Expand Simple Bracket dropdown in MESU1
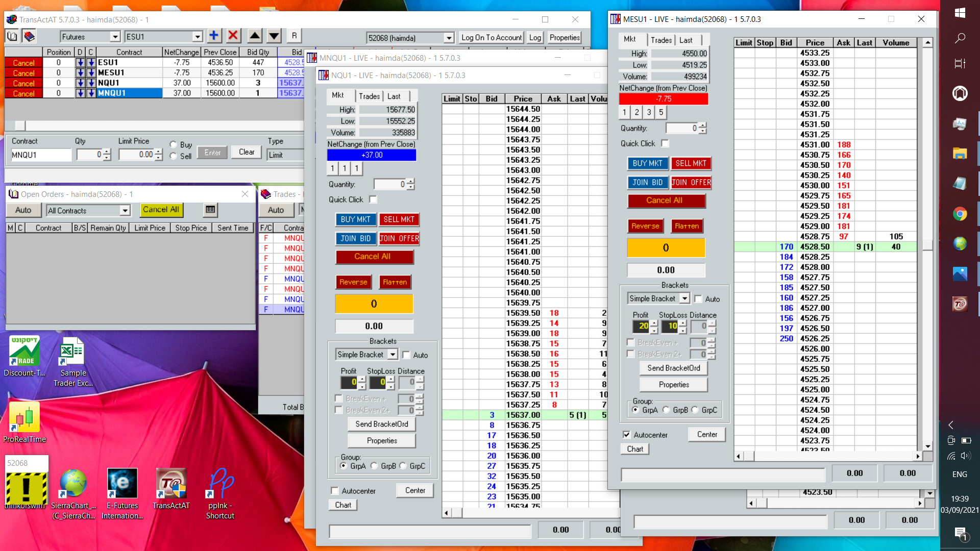Image resolution: width=980 pixels, height=551 pixels. (x=684, y=298)
